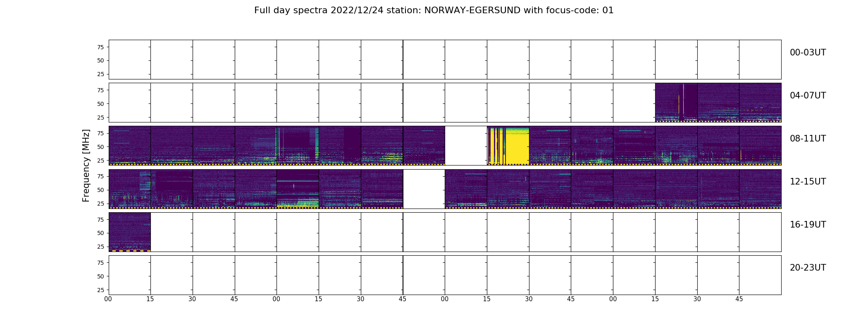Click the last spectrogram panel in the 12-15UT row
This screenshot has width=868, height=331.
coord(760,189)
